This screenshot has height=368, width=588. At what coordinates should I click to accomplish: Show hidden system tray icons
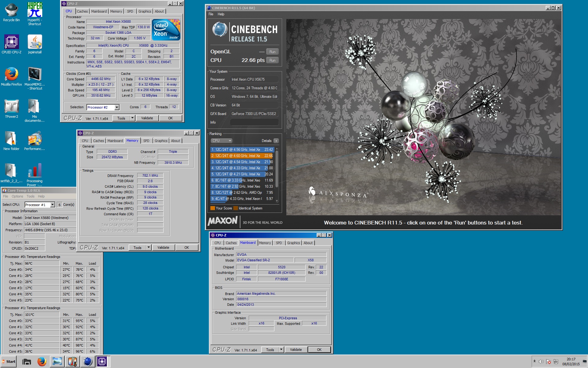[534, 361]
